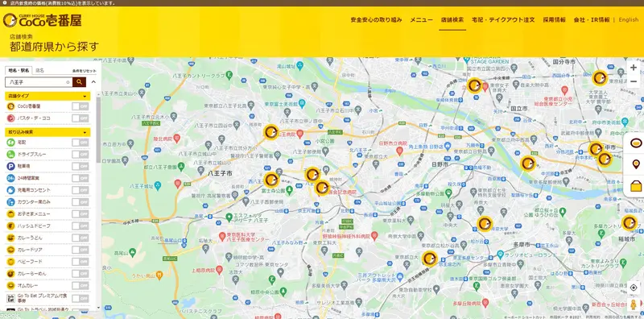Collapse the search panel with the chevron
644x319 pixels.
tap(93, 82)
